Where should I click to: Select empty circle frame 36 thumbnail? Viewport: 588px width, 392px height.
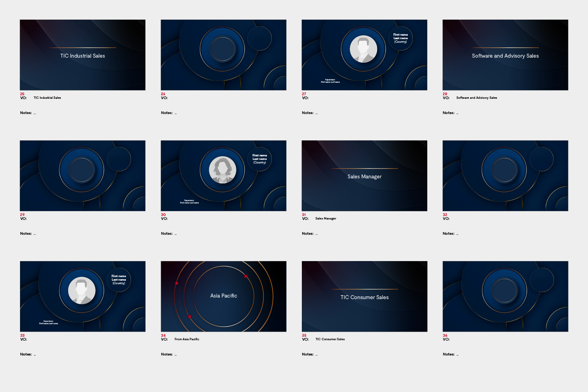[x=505, y=296]
